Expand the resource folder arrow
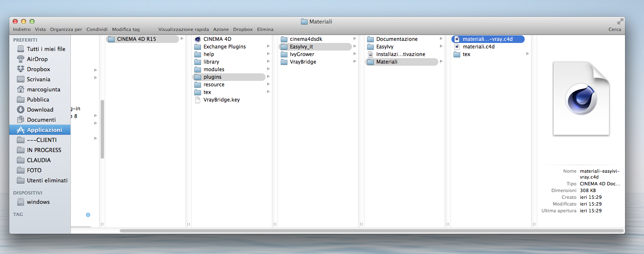Screen dimensions: 644x254 point(268,84)
